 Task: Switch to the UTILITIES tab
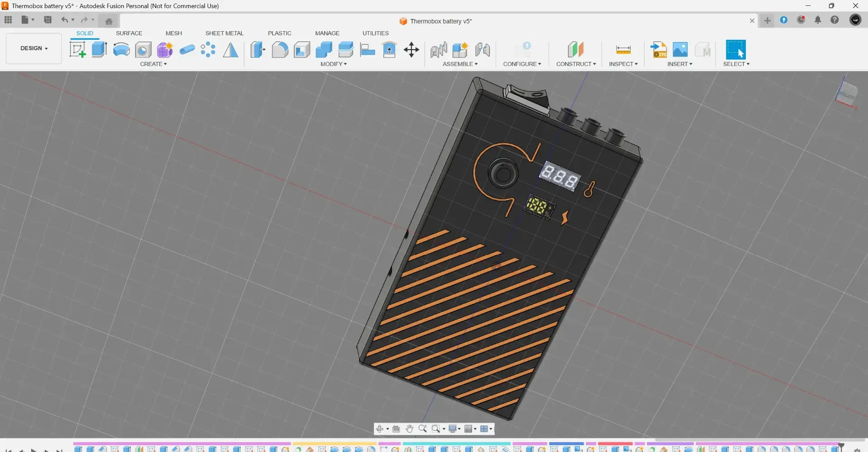click(x=376, y=33)
